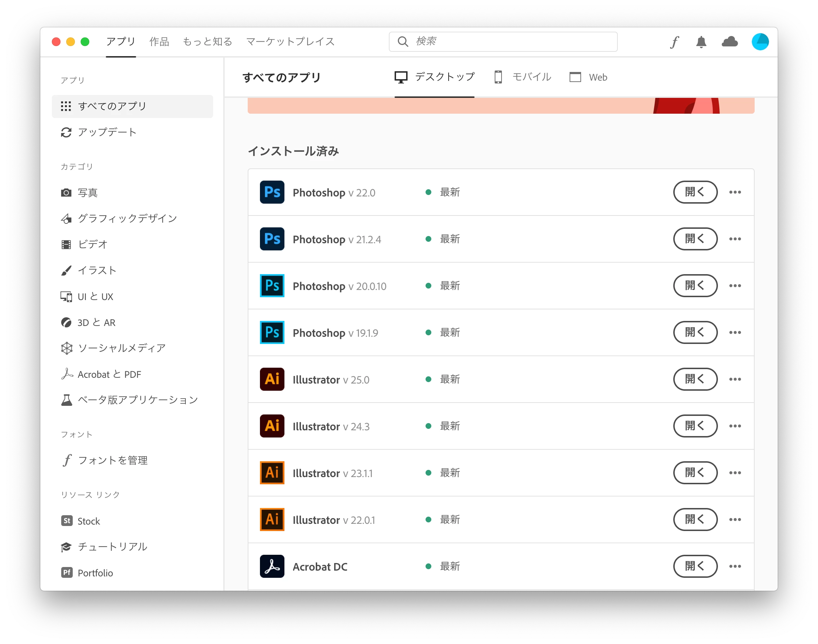Click the notifications bell icon
The height and width of the screenshot is (644, 818).
tap(701, 42)
